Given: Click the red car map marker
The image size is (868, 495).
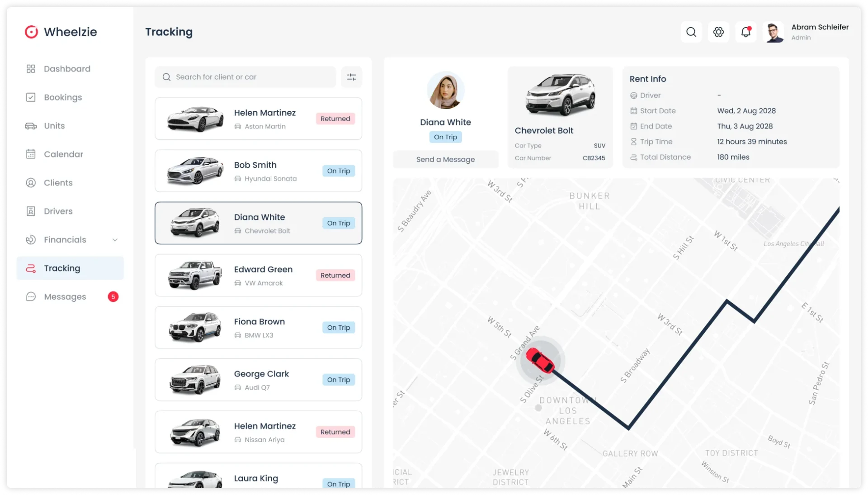Looking at the screenshot, I should coord(540,360).
